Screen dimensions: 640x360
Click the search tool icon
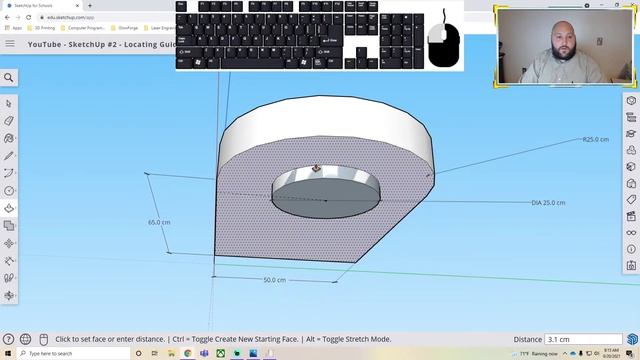click(x=9, y=78)
